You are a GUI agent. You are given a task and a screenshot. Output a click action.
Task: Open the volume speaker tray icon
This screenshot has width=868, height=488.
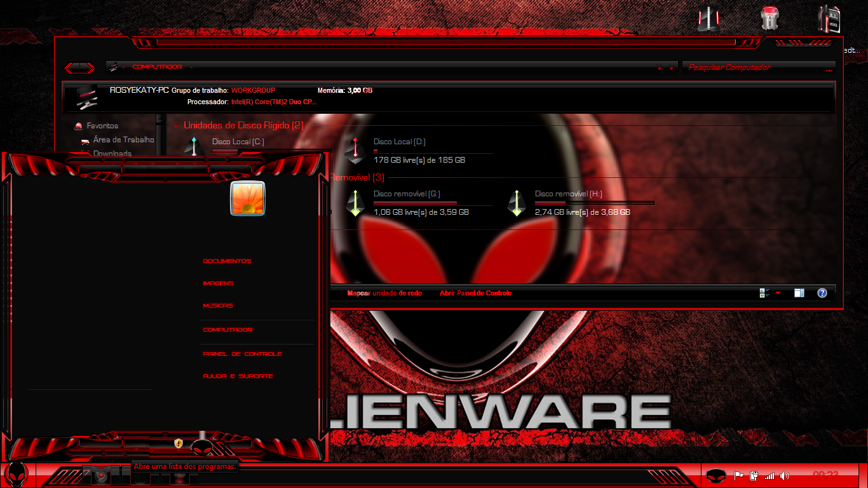click(x=785, y=475)
